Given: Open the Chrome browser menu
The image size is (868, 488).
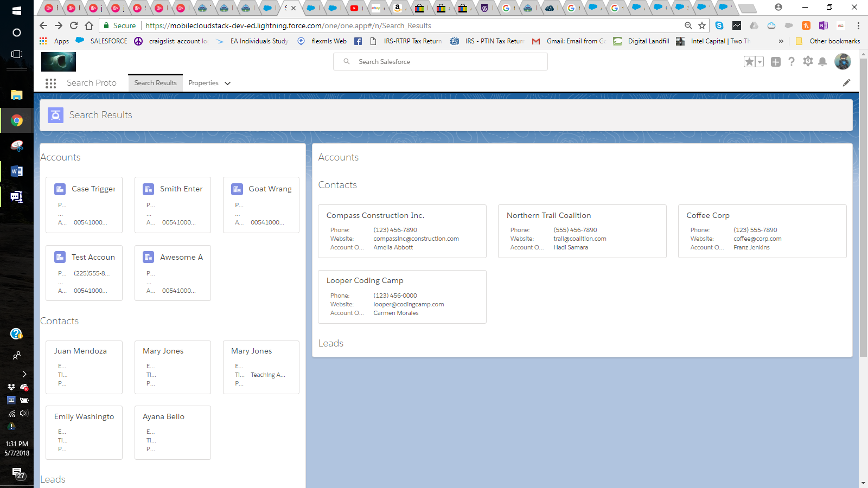Looking at the screenshot, I should click(x=858, y=25).
